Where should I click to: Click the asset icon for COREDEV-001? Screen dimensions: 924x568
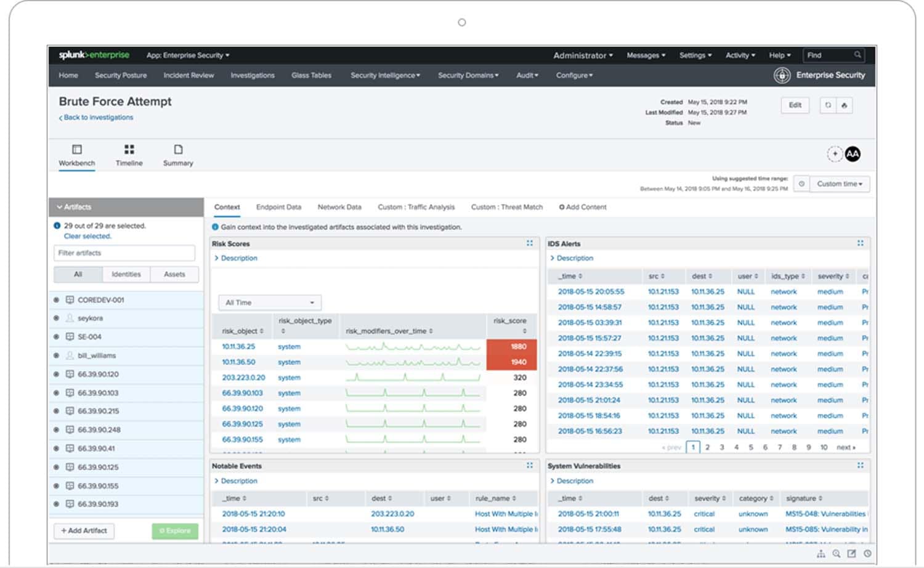tap(70, 300)
